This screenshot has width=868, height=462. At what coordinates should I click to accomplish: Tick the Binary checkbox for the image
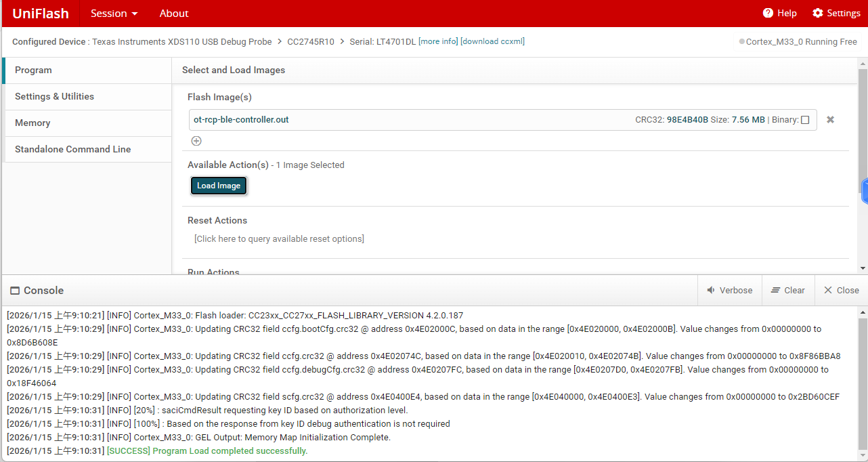click(805, 120)
